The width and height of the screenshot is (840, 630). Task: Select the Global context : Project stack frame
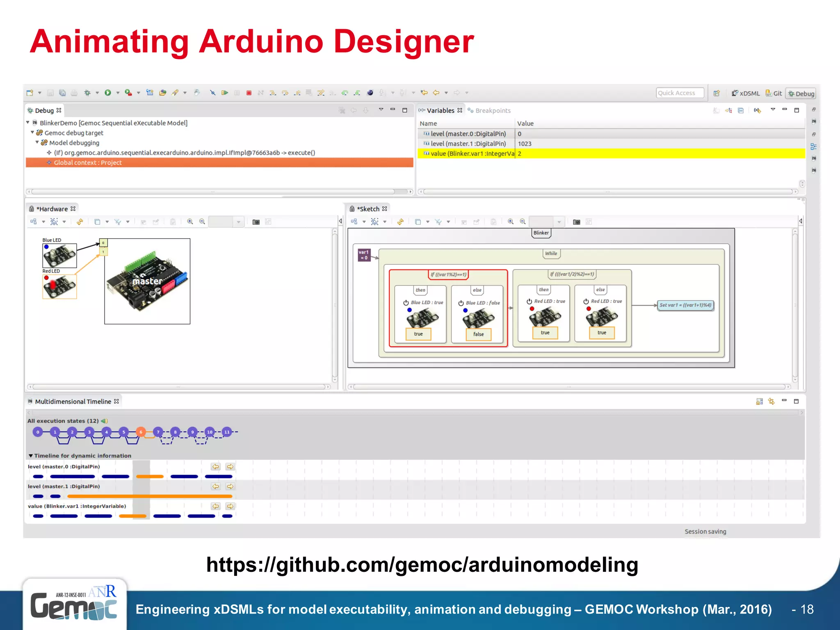tap(219, 162)
